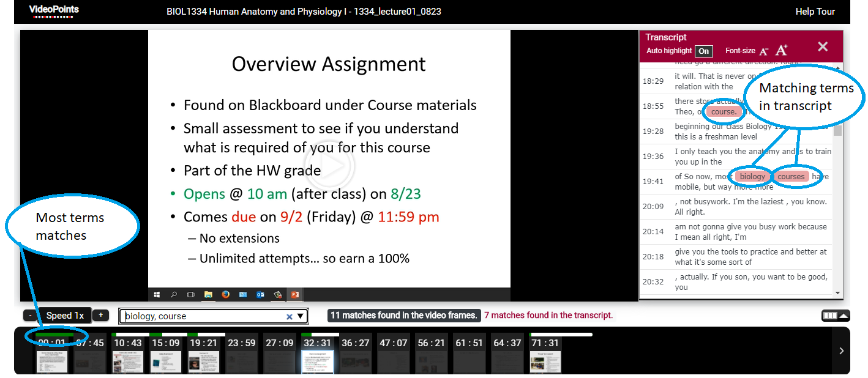The image size is (868, 378).
Task: Increase playback speed with the plus button
Action: 100,315
